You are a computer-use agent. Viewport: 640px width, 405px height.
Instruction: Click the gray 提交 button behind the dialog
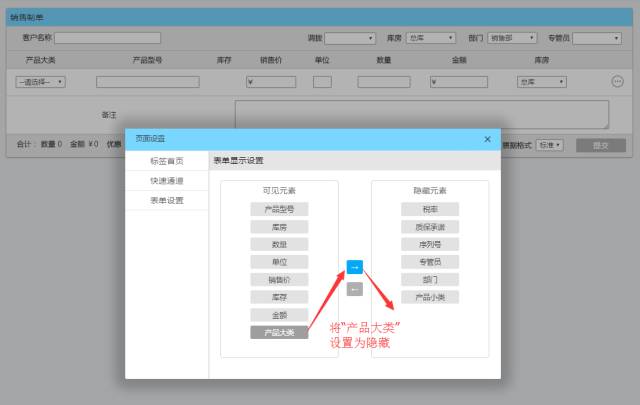pyautogui.click(x=601, y=145)
